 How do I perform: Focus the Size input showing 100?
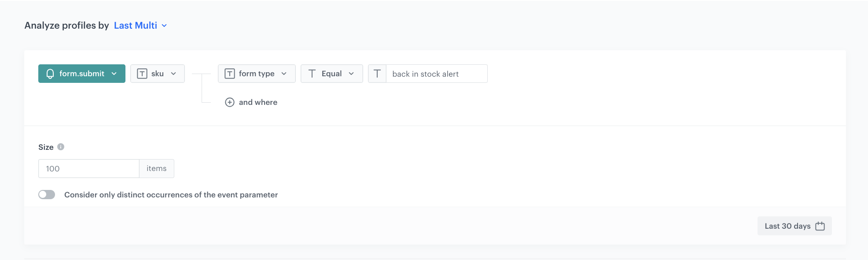pos(89,169)
